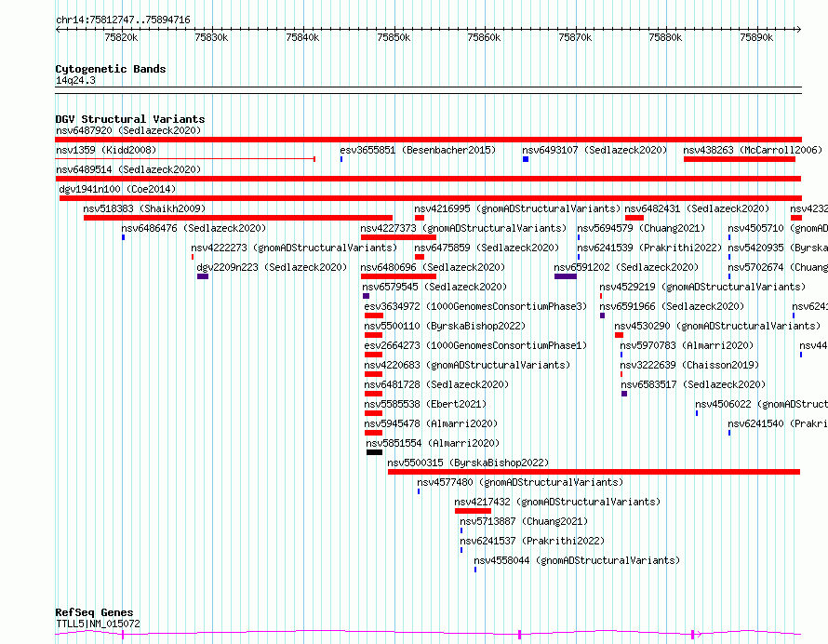Click the chr14:75812747..75894716 coordinate label
The image size is (828, 644).
tap(123, 20)
